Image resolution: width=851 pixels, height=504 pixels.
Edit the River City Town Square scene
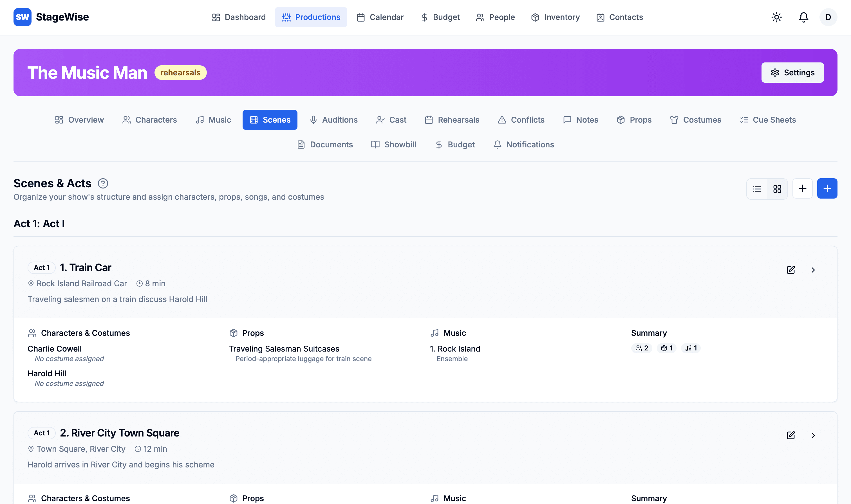pyautogui.click(x=790, y=435)
